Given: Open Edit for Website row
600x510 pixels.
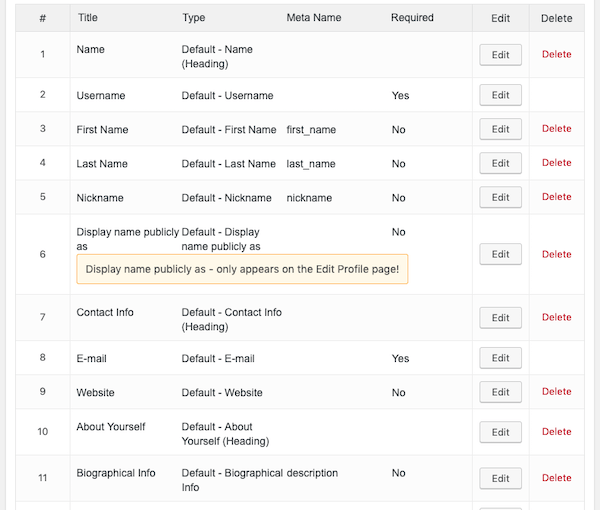Looking at the screenshot, I should click(x=500, y=392).
